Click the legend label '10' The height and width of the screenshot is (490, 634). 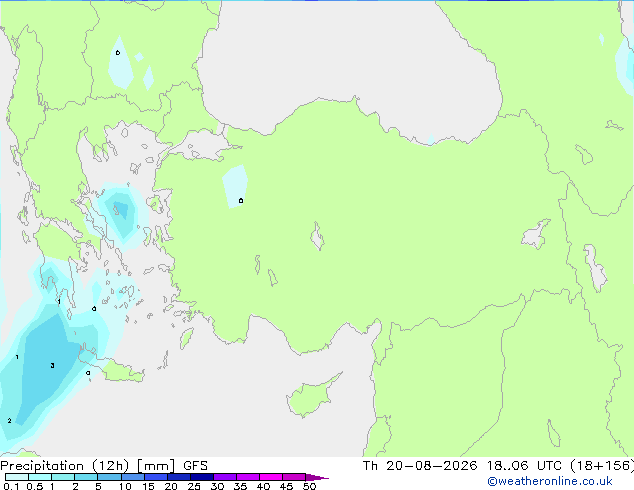(125, 486)
